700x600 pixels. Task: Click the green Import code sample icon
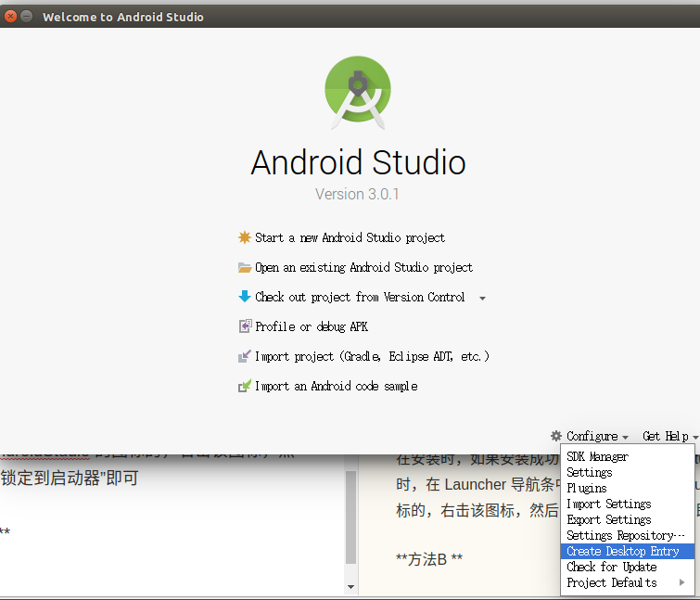[x=244, y=386]
